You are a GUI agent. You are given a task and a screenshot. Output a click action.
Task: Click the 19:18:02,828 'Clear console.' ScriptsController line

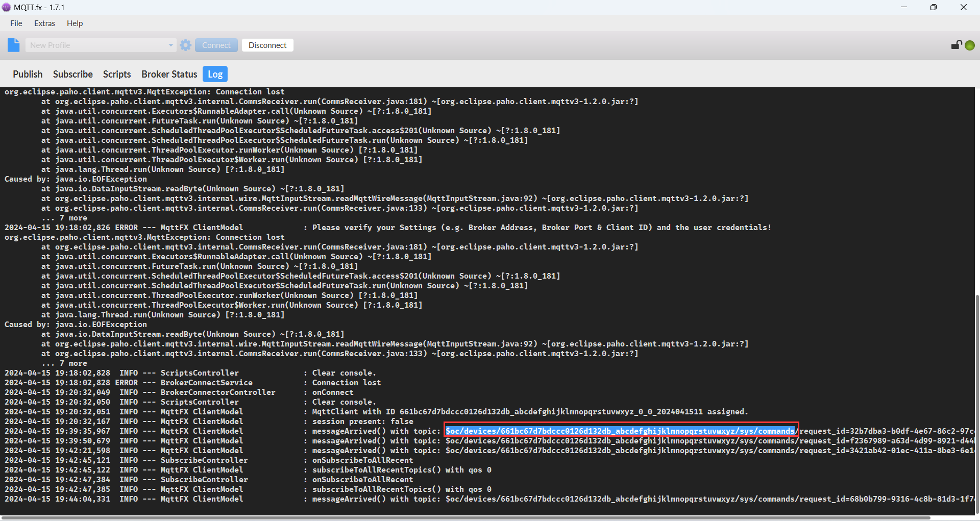tap(190, 373)
